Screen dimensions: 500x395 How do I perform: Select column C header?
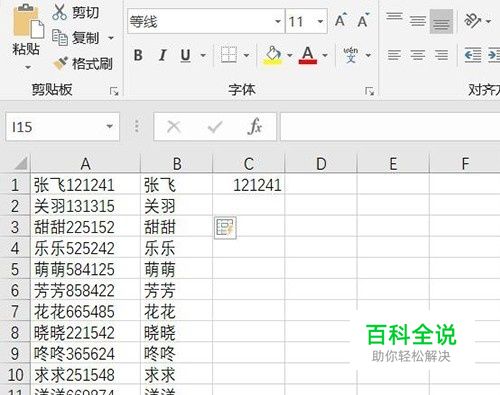249,164
